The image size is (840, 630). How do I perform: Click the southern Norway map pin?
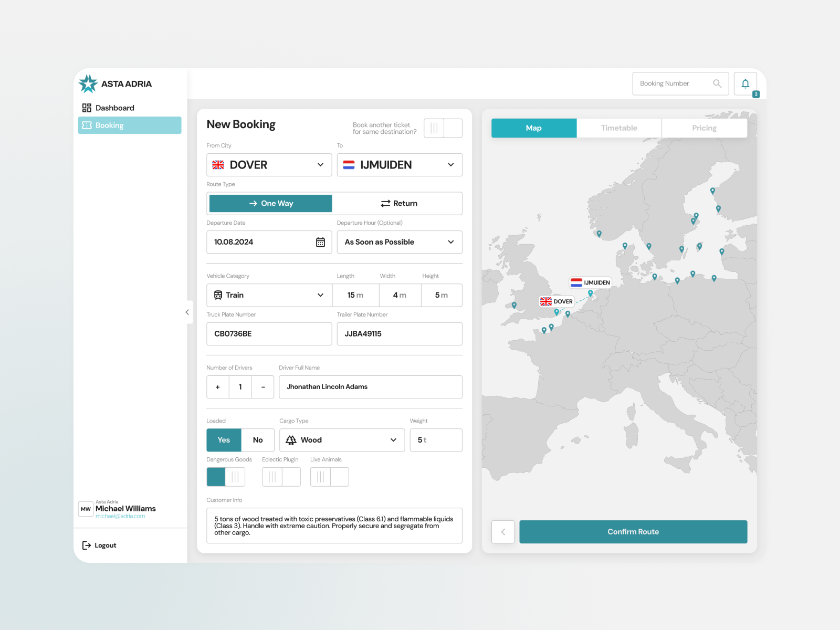599,234
